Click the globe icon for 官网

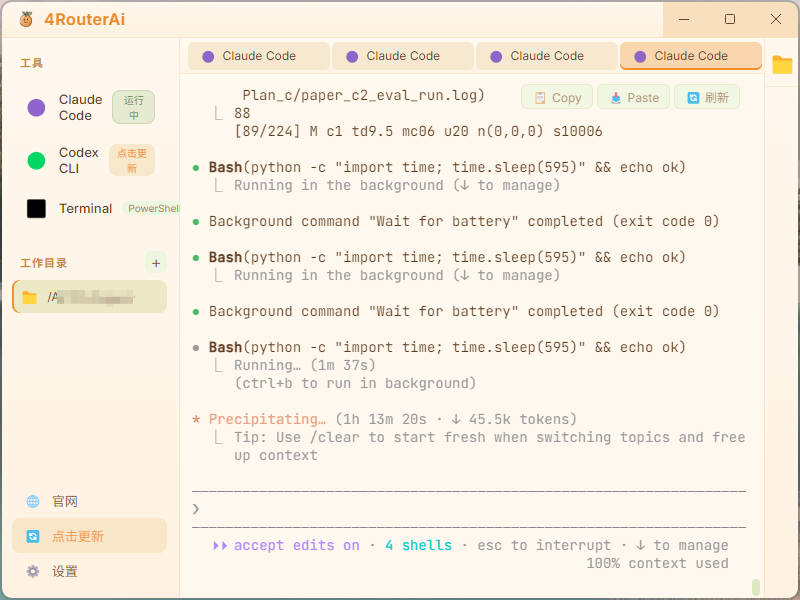[33, 502]
